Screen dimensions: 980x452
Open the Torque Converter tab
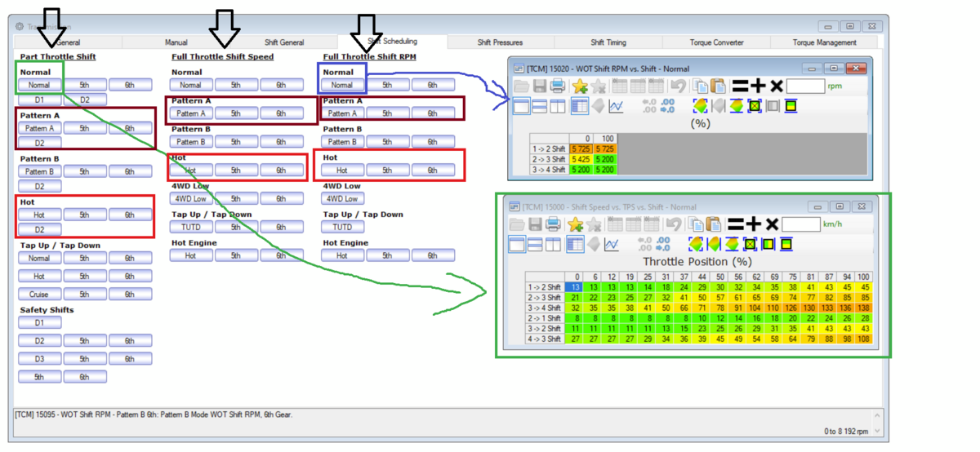click(716, 42)
